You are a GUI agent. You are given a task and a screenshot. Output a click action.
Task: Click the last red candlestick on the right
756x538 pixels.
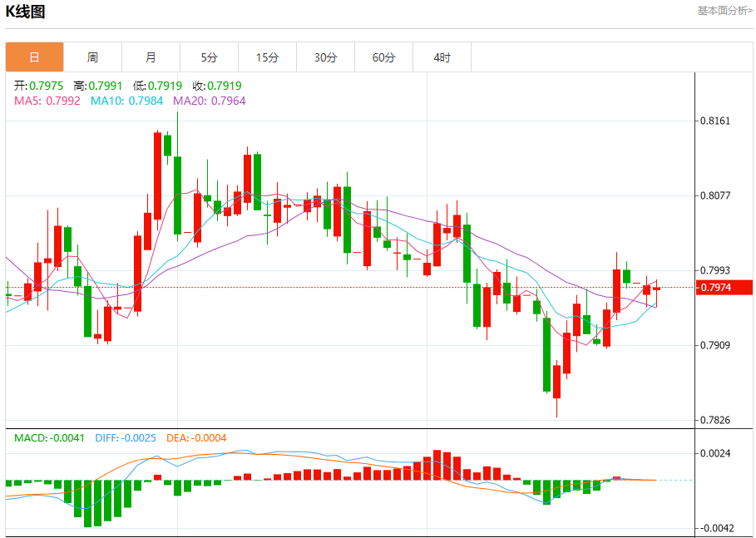(x=657, y=289)
